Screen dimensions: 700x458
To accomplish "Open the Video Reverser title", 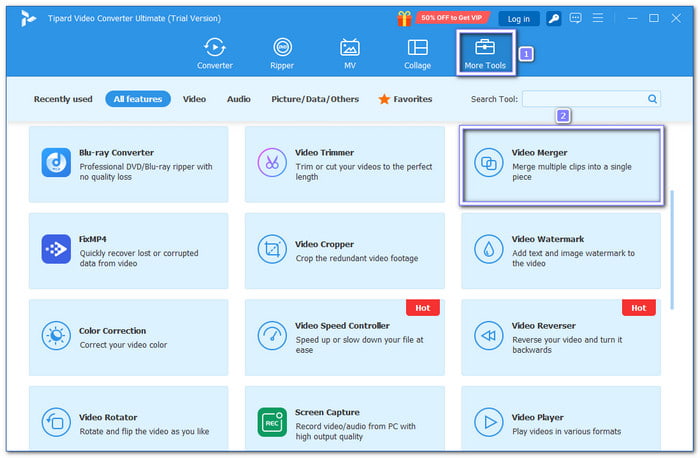I will (544, 326).
